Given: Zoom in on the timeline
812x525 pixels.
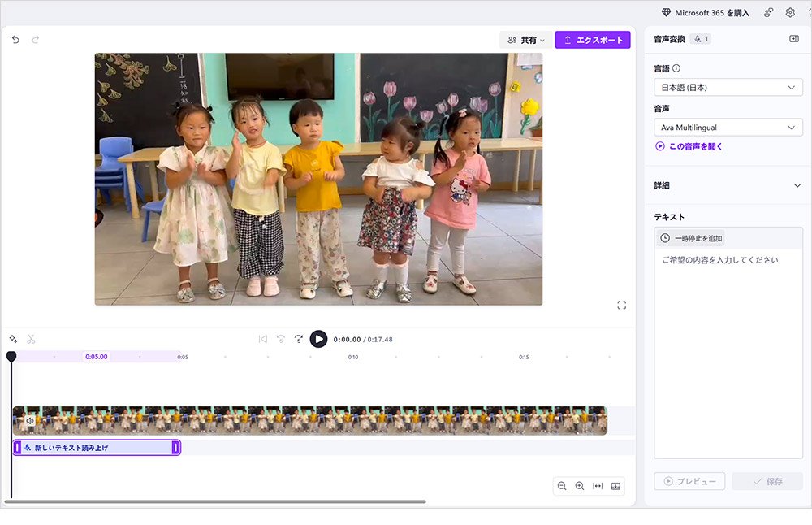Looking at the screenshot, I should pos(580,485).
